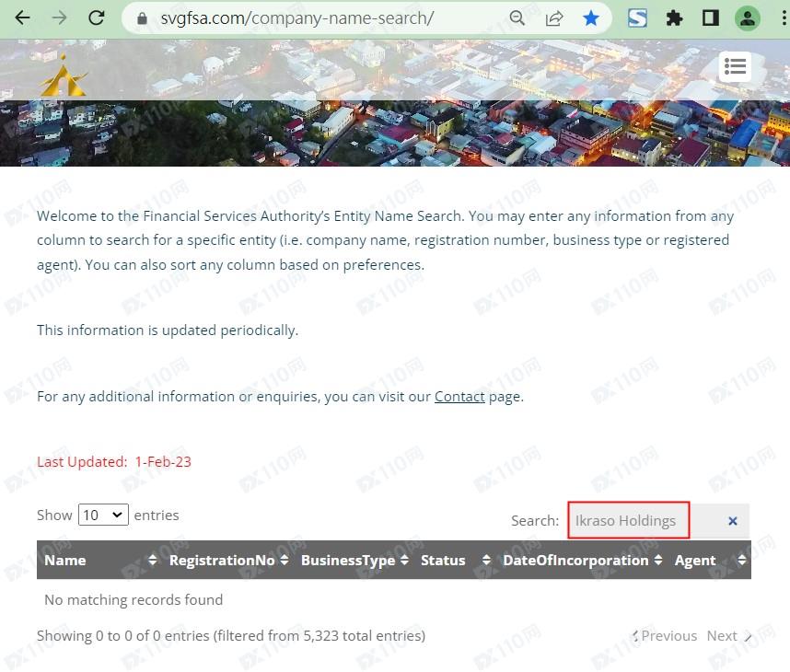Viewport: 790px width, 672px height.
Task: Open the Show entries count dropdown
Action: (103, 515)
